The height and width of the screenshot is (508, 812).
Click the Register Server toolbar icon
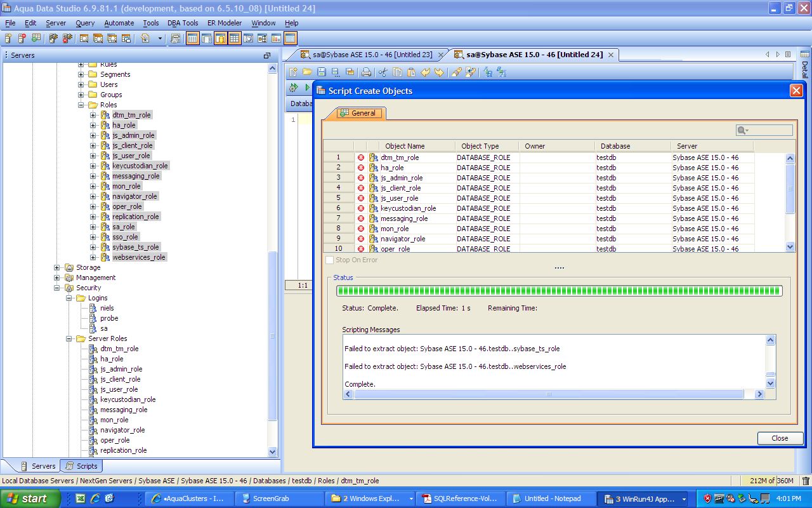pyautogui.click(x=8, y=39)
